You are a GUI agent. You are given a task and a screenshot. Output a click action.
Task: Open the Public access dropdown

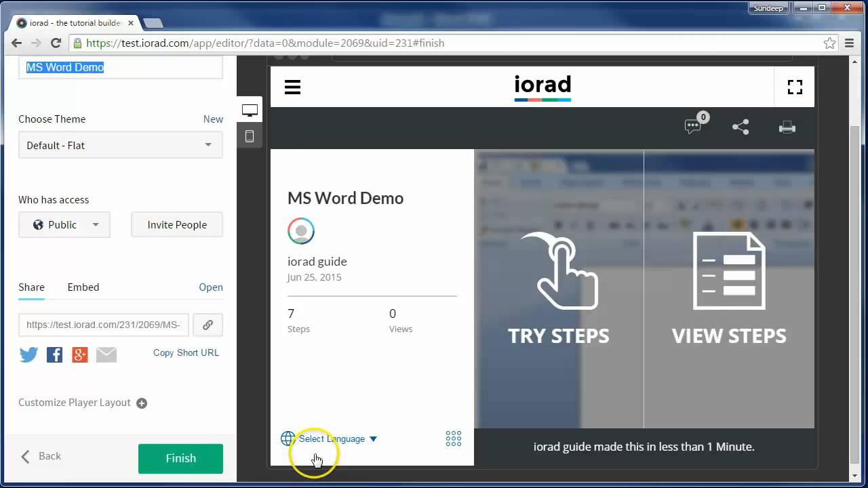click(x=64, y=225)
